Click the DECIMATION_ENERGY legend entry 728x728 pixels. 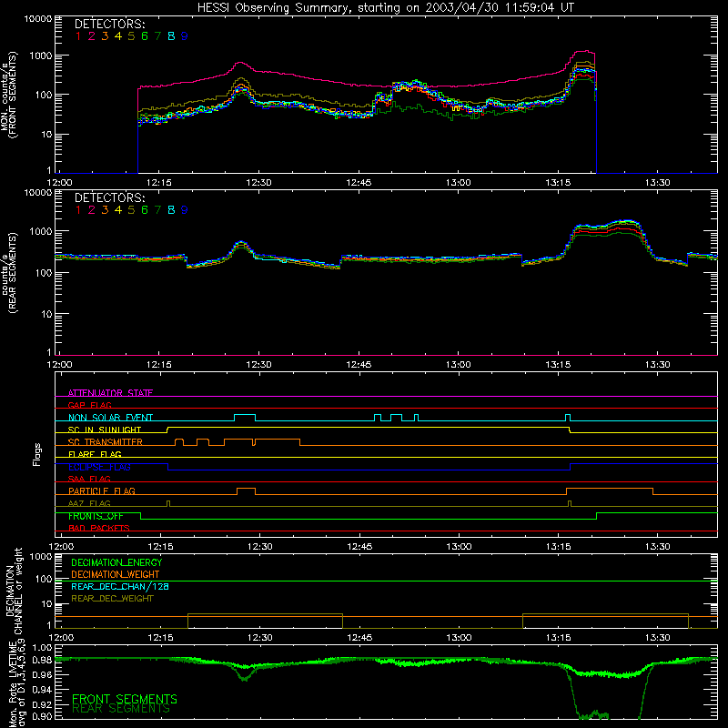tap(116, 562)
